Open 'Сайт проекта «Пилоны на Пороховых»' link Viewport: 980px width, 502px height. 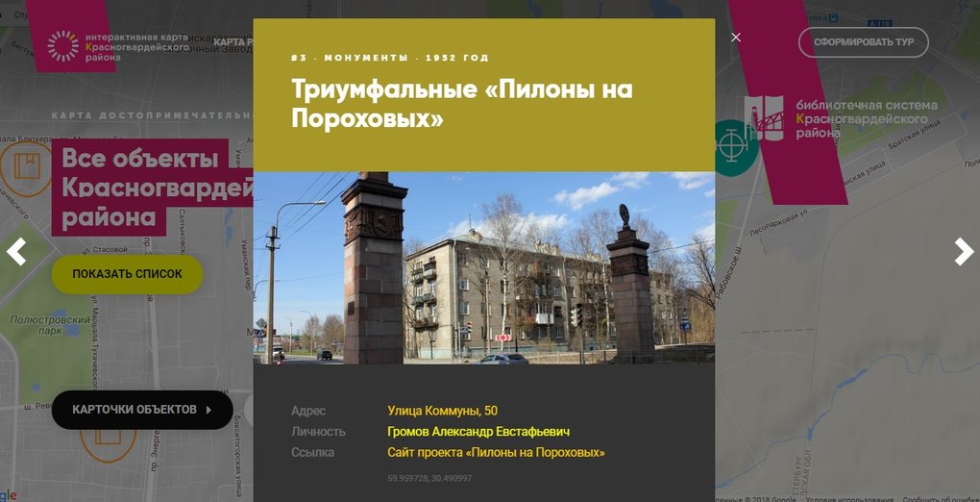tap(497, 453)
